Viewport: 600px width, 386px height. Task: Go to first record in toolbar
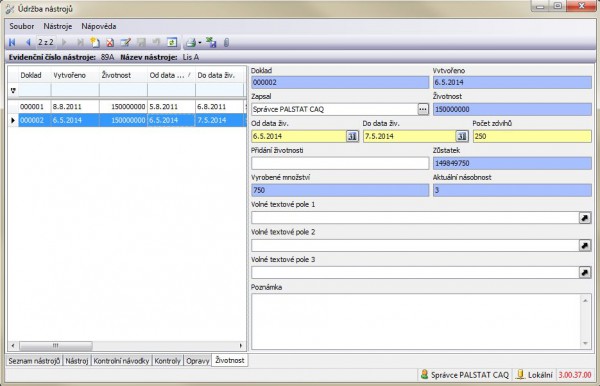12,42
